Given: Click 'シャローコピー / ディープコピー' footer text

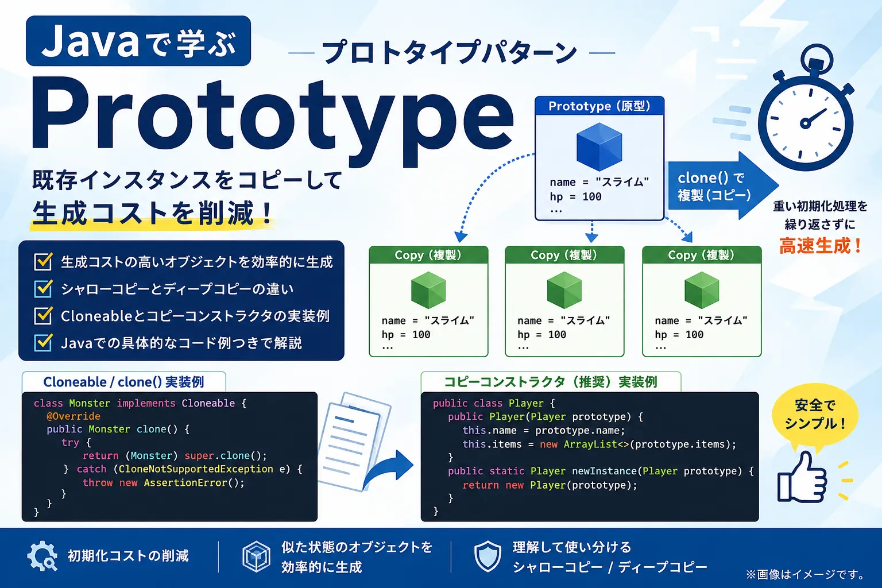Looking at the screenshot, I should pyautogui.click(x=610, y=567).
